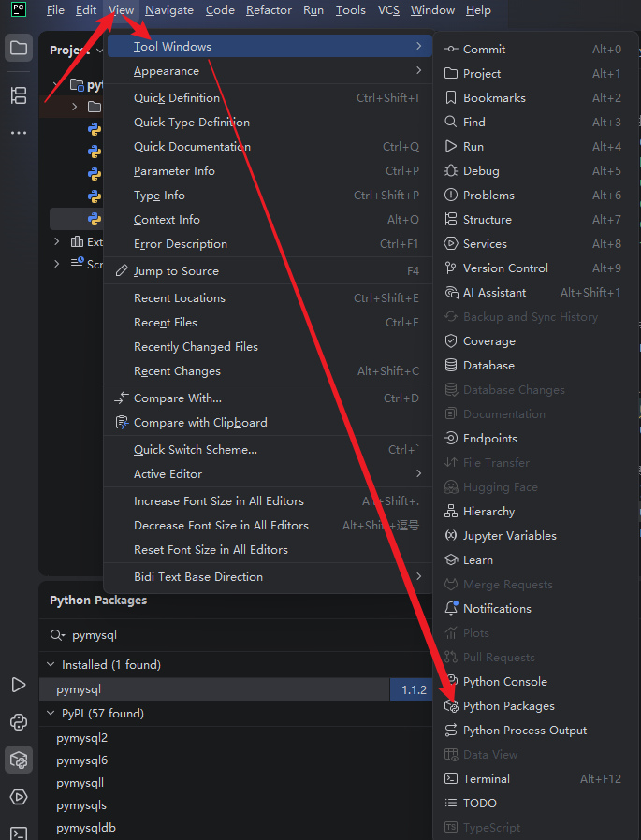Open Python Console icon in left sidebar
Screen dimensions: 641x840
point(19,722)
